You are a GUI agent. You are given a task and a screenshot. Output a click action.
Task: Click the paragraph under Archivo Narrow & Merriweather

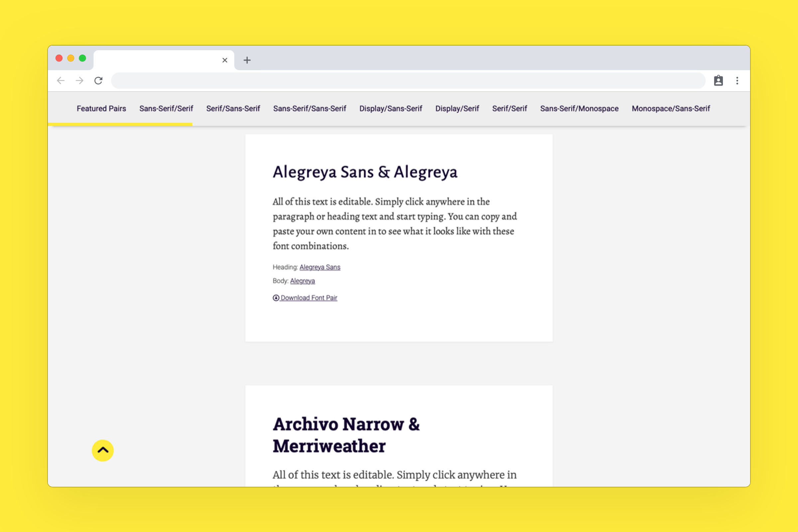pos(395,478)
